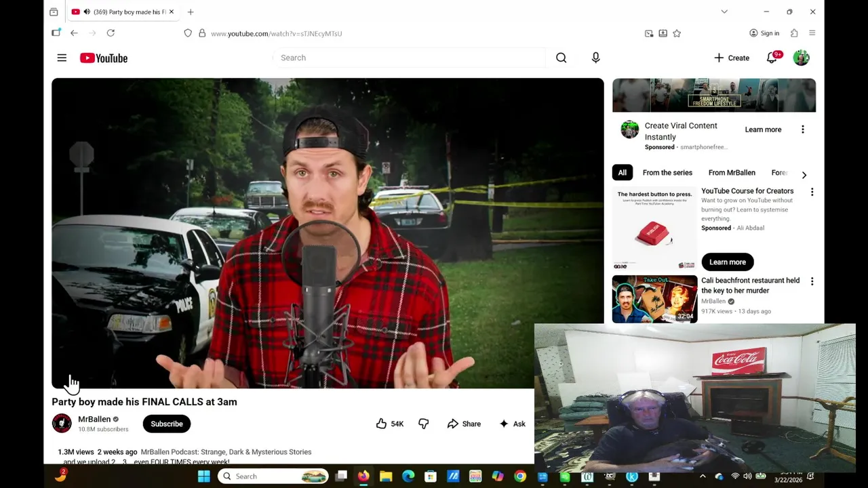Click the Firefox address bar URL
This screenshot has width=868, height=488.
(x=276, y=33)
